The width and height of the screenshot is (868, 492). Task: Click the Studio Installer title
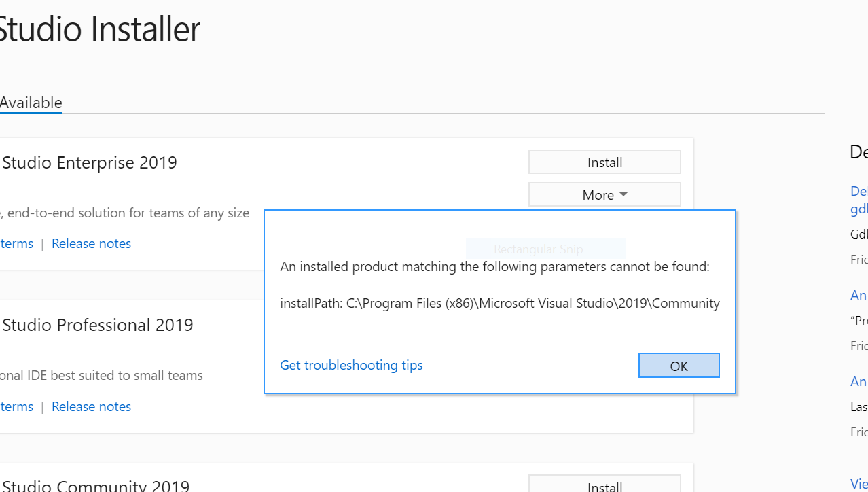pos(100,29)
